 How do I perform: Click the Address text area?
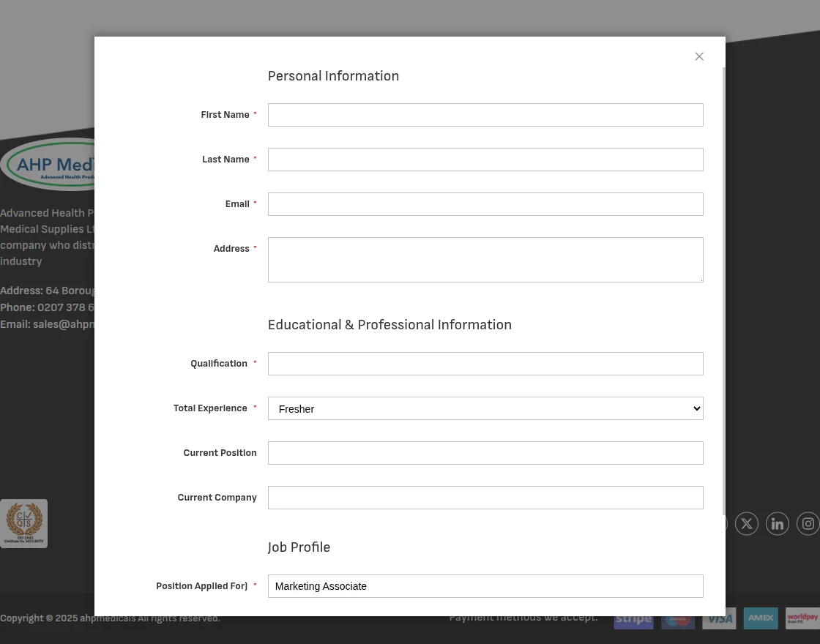[x=485, y=260]
